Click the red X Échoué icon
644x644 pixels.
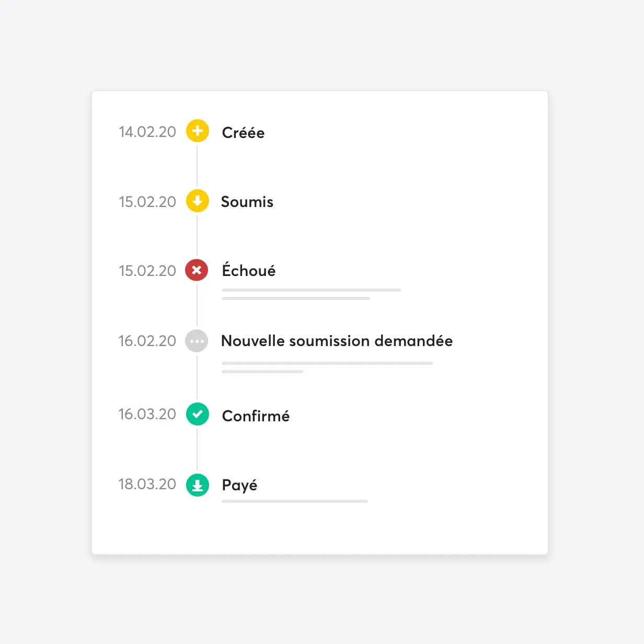pyautogui.click(x=197, y=270)
